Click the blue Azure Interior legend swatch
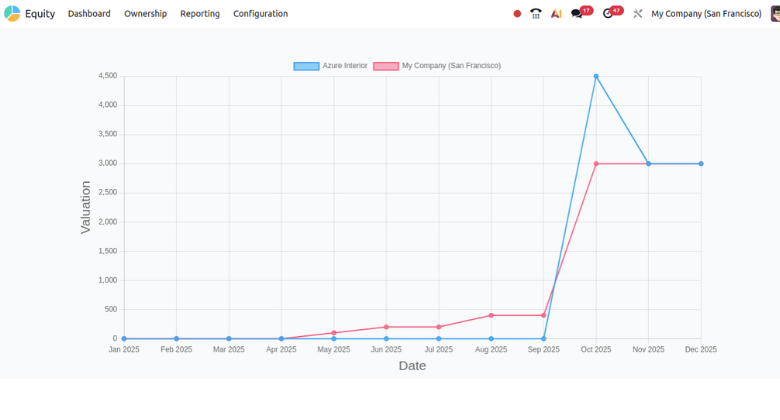780x420 pixels. pyautogui.click(x=306, y=66)
